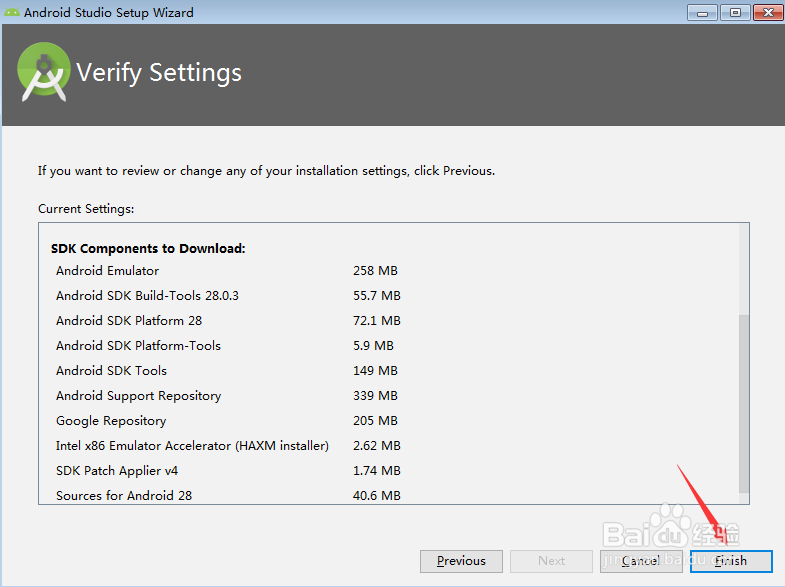
Task: Click the 40.6 MB size value
Action: 376,496
